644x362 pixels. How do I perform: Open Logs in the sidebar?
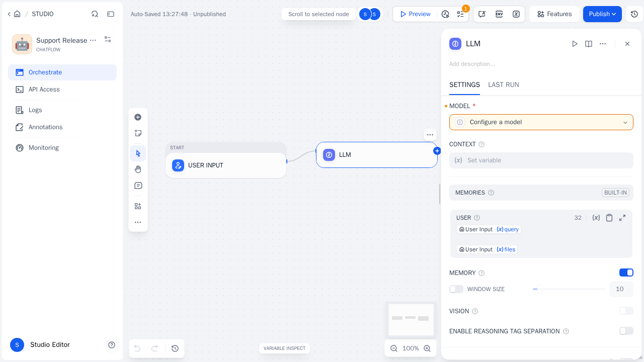pyautogui.click(x=35, y=110)
